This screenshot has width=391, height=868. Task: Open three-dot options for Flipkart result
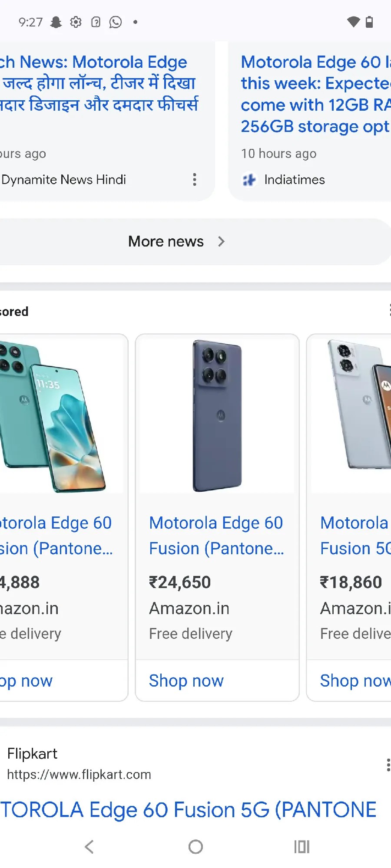coord(388,765)
